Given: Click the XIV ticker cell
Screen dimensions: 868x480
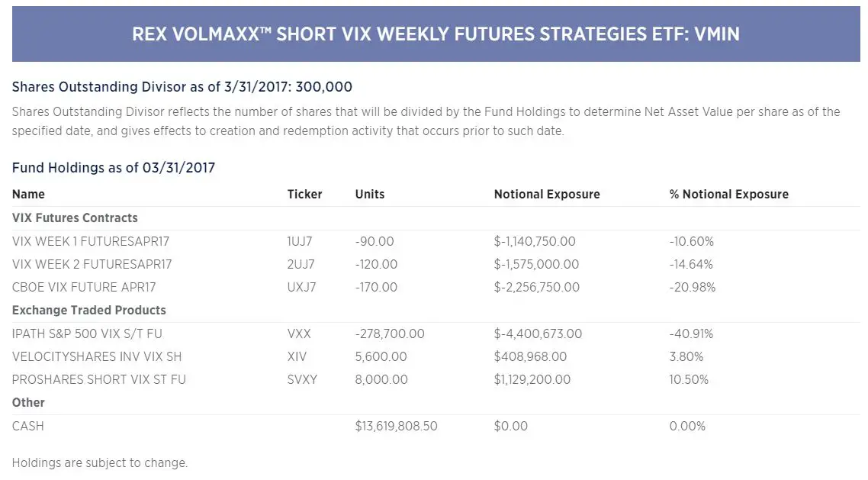Looking at the screenshot, I should [297, 356].
